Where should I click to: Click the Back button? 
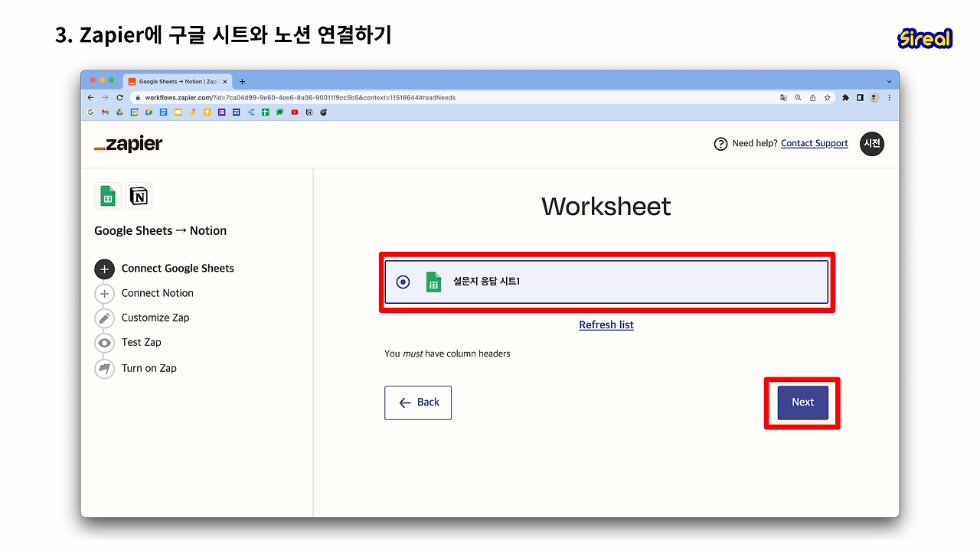pos(418,403)
